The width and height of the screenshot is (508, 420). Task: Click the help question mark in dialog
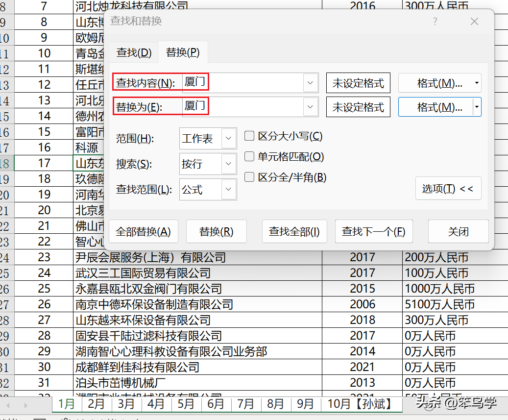pos(435,22)
